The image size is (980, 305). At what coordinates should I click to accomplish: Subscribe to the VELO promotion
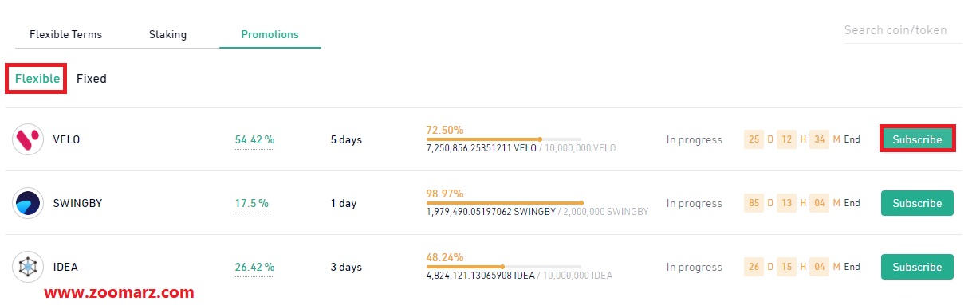[917, 139]
